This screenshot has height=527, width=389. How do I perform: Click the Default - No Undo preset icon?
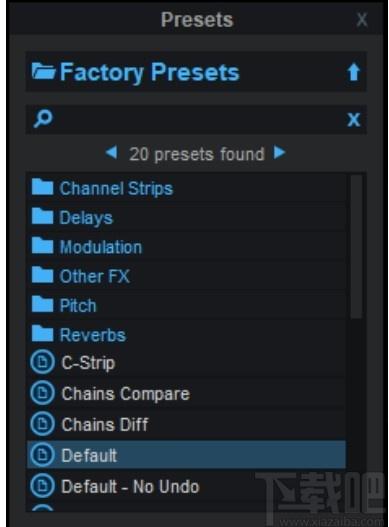click(x=42, y=486)
